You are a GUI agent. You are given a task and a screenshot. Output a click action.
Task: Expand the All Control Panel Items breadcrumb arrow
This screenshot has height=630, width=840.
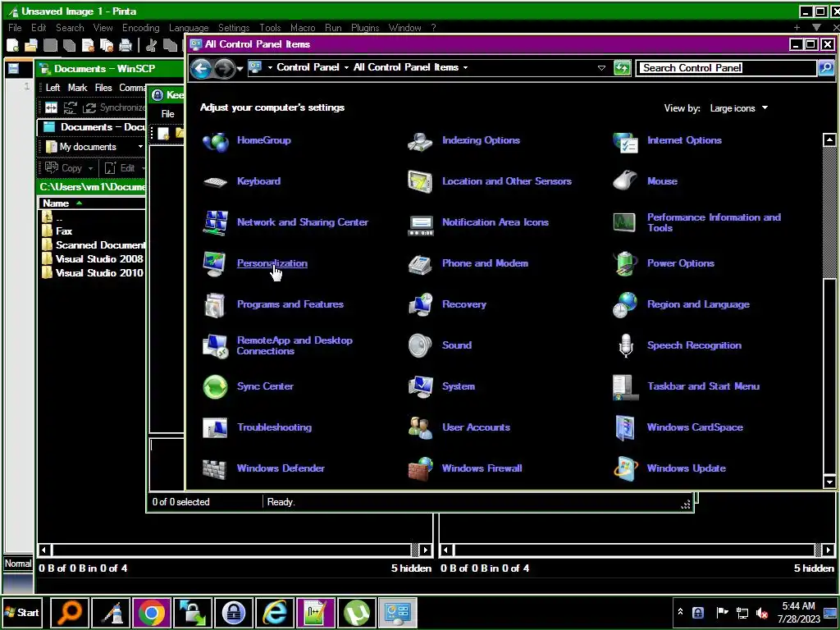point(465,67)
